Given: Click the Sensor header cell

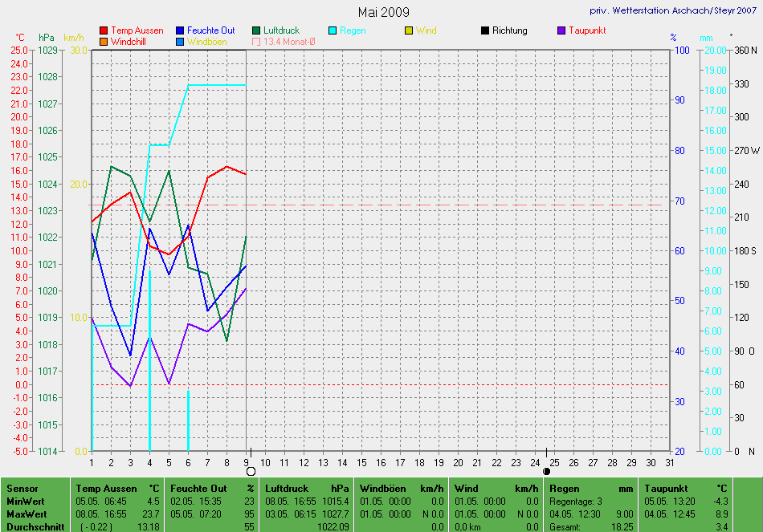Looking at the screenshot, I should [x=22, y=488].
